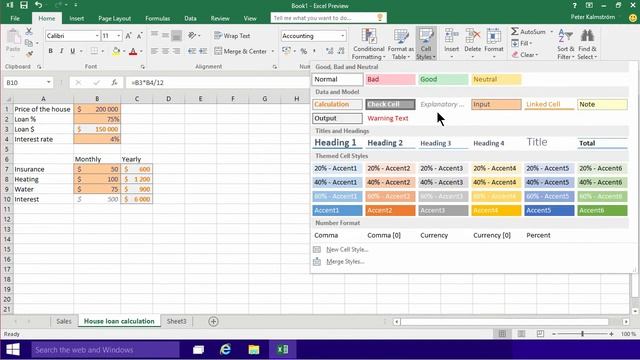The image size is (640, 360).
Task: Open the Font Color dropdown arrow
Action: [x=141, y=51]
